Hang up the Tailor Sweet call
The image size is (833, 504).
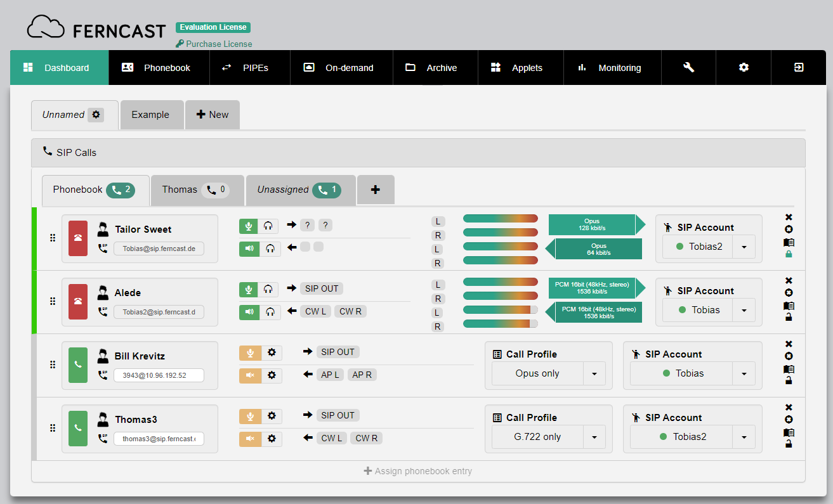point(78,238)
